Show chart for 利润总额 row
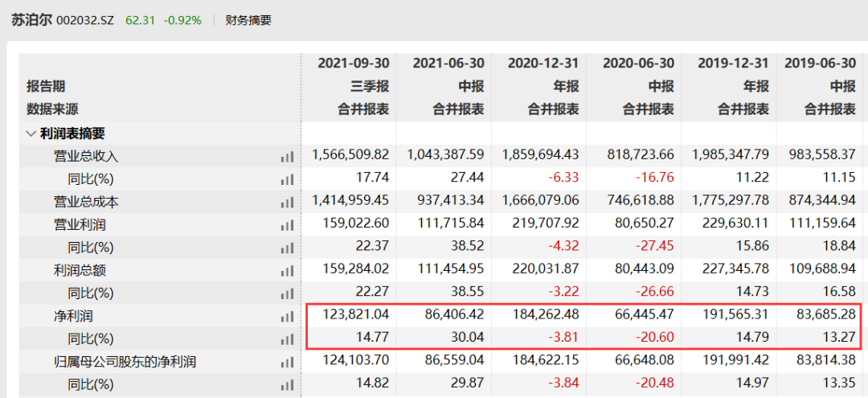868x398 pixels. [x=287, y=271]
